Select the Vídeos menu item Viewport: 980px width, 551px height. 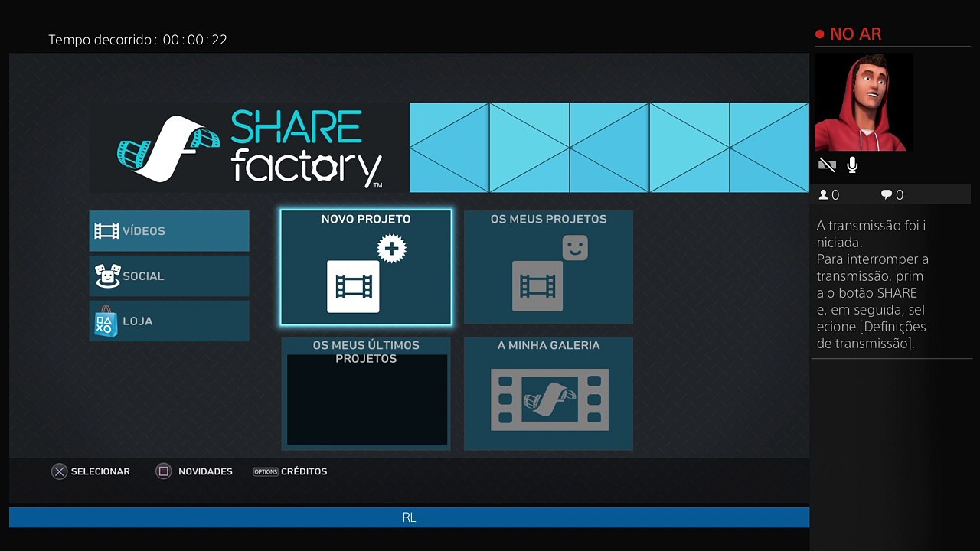(x=169, y=231)
